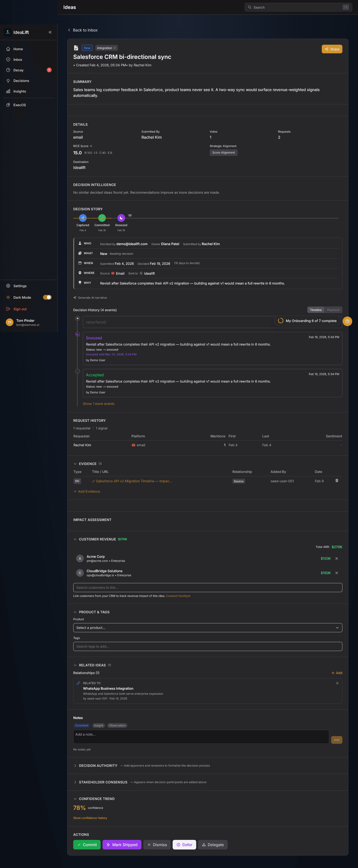Open Settings gear in sidebar
Screen dimensions: 358x868
(x=29, y=286)
